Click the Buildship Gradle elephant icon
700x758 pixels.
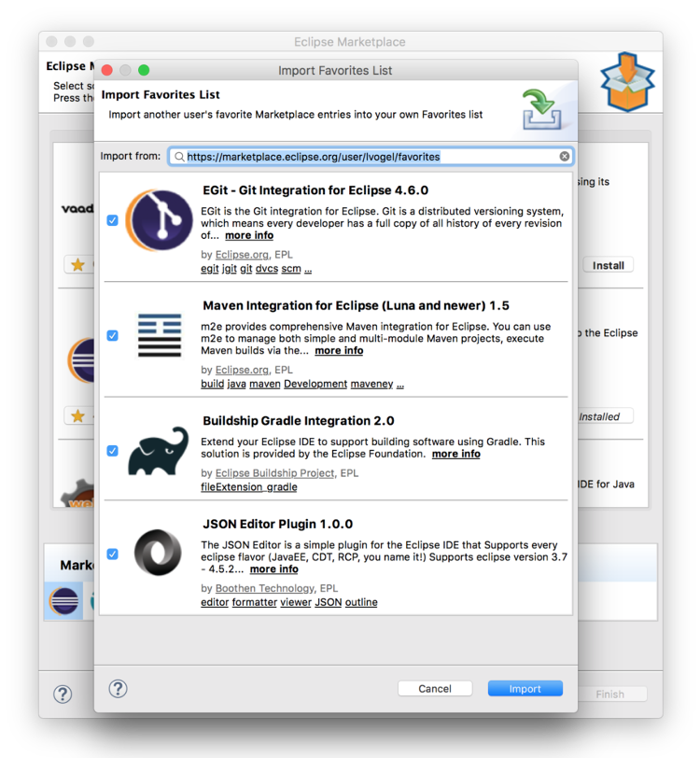click(x=158, y=451)
